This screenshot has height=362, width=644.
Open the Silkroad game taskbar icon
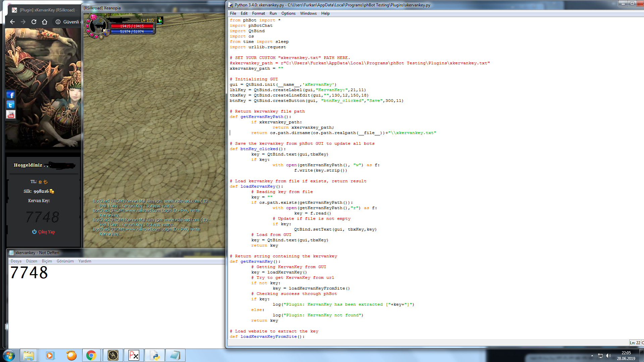pyautogui.click(x=113, y=355)
